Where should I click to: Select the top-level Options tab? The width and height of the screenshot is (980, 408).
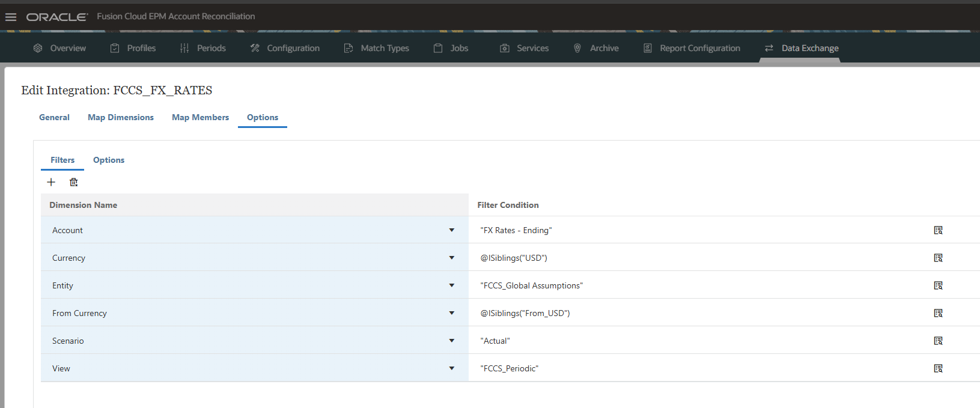click(263, 117)
